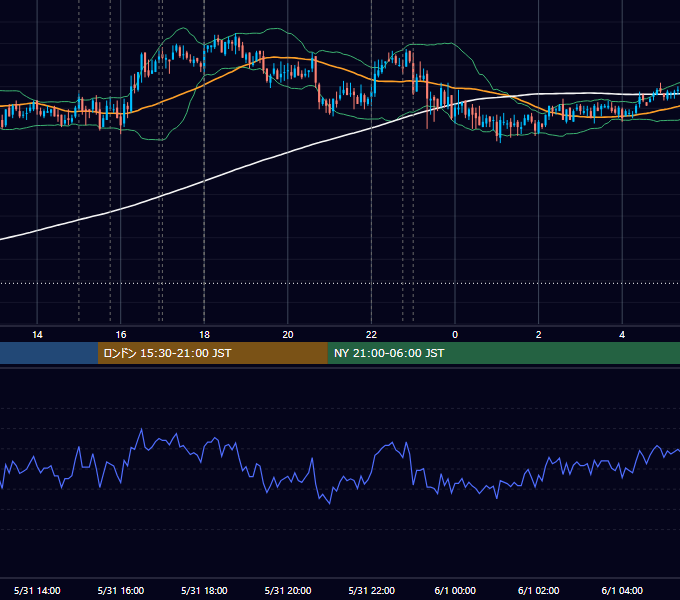Click the 4 hour axis label
The height and width of the screenshot is (600, 680).
coord(622,335)
